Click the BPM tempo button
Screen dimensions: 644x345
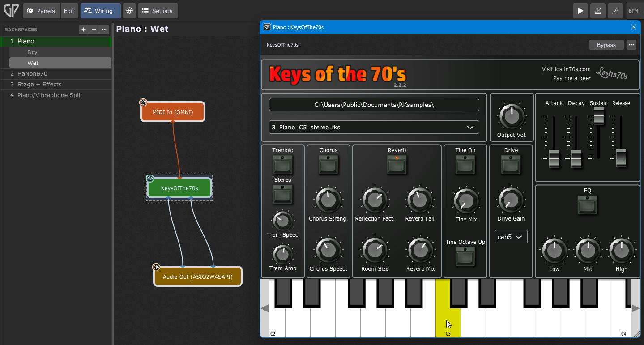click(x=633, y=11)
